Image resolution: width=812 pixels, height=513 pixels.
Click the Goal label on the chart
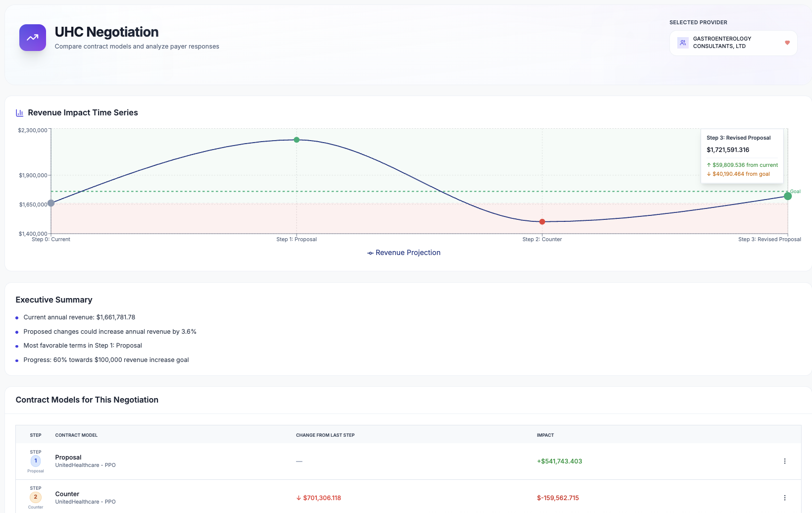[x=795, y=192]
